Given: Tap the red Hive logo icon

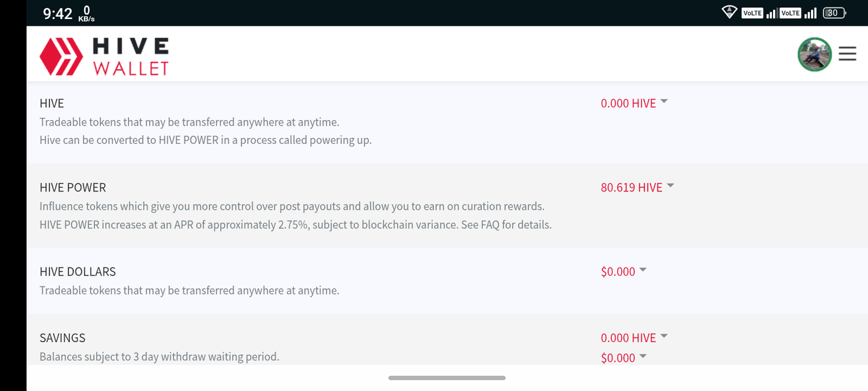Looking at the screenshot, I should tap(61, 56).
